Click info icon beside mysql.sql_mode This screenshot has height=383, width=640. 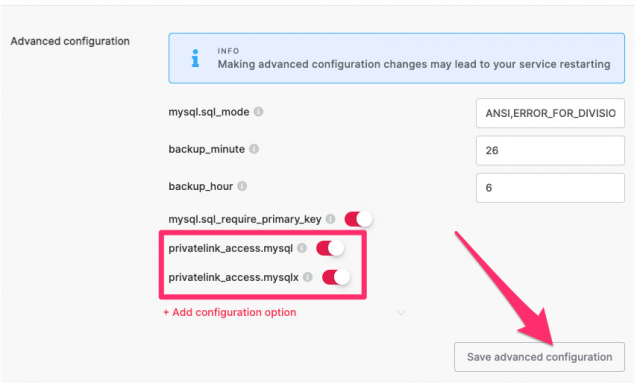point(258,111)
